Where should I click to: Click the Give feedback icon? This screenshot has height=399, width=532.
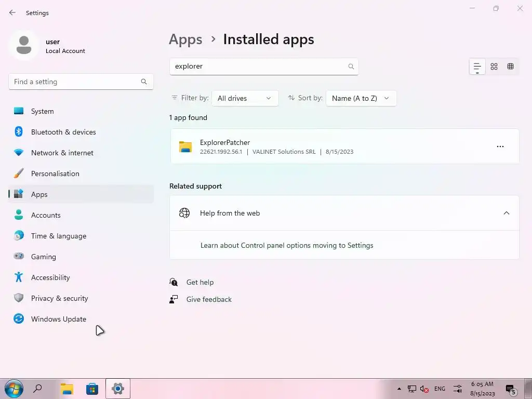pyautogui.click(x=174, y=299)
